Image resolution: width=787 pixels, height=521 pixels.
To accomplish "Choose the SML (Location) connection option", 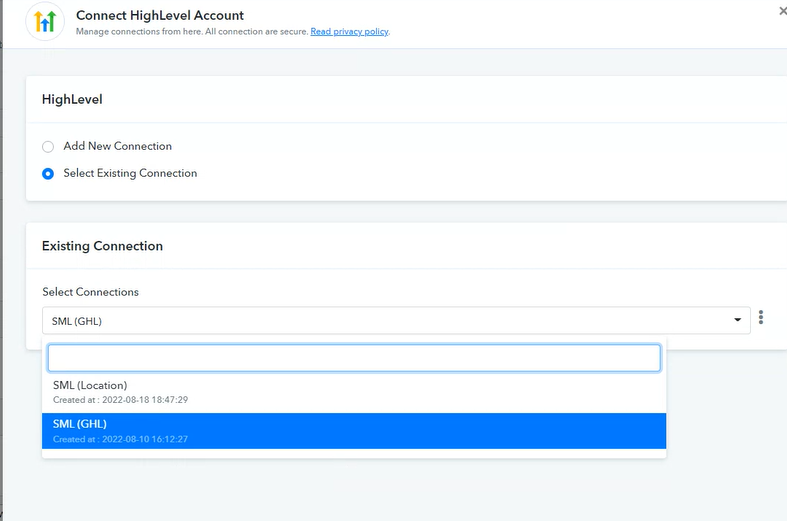I will click(354, 392).
